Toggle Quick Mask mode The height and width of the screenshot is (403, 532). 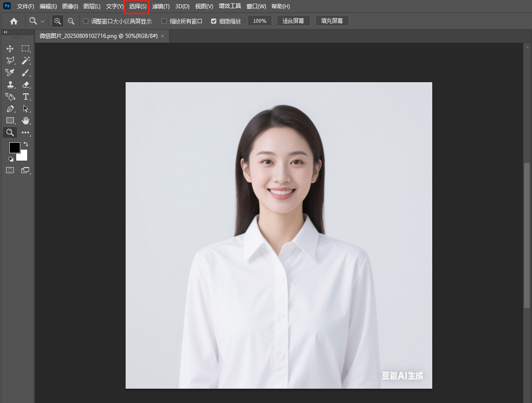[x=10, y=170]
